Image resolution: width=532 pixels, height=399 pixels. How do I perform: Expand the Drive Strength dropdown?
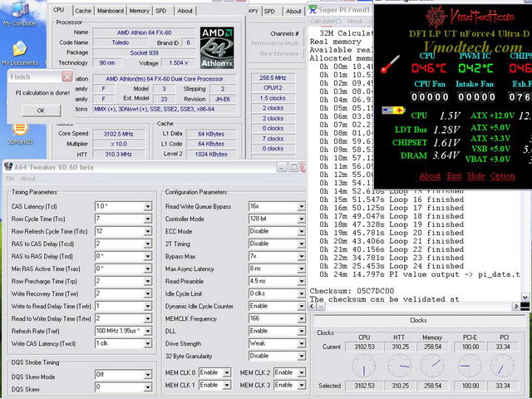[301, 343]
